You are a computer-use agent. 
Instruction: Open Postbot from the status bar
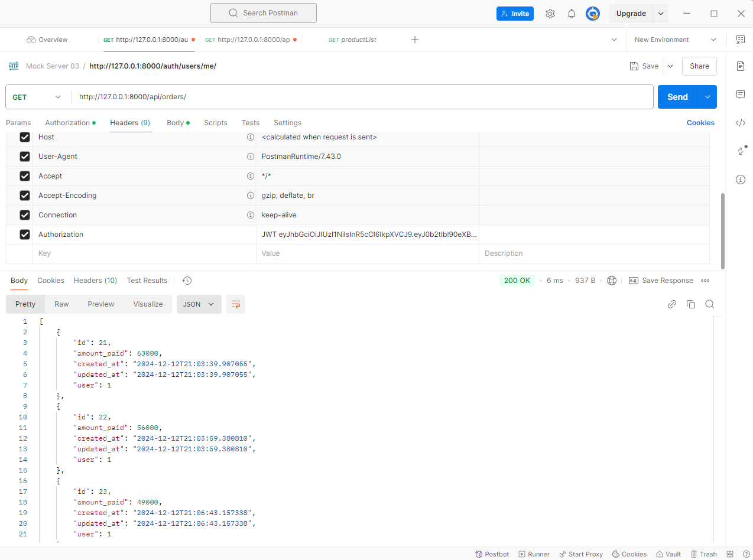492,554
